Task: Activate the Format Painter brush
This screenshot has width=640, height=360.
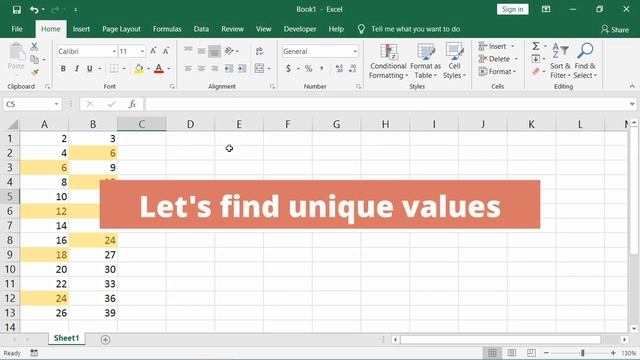Action: [35, 73]
